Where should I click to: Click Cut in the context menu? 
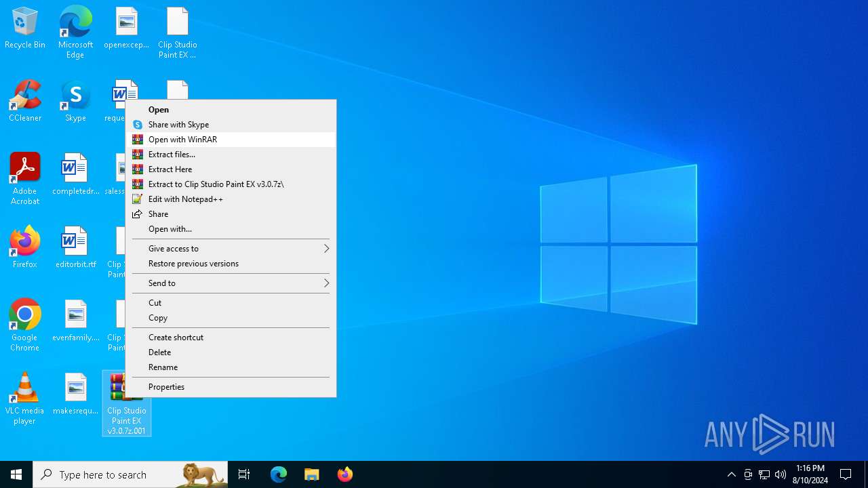[x=231, y=303]
